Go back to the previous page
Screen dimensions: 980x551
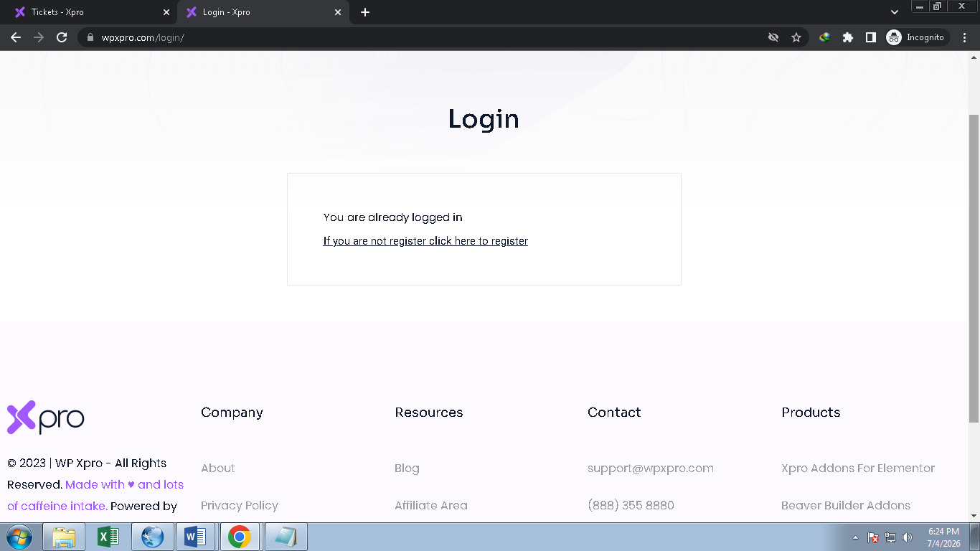pos(16,37)
